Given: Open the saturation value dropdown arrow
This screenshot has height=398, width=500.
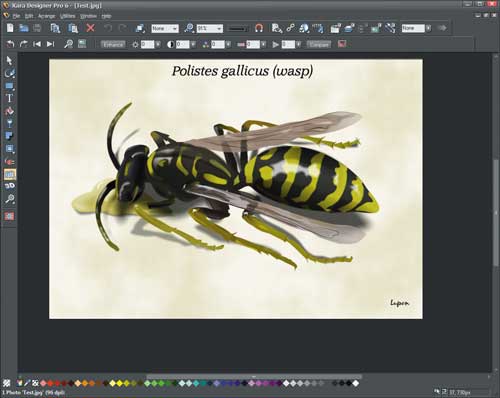Looking at the screenshot, I should pyautogui.click(x=228, y=44).
